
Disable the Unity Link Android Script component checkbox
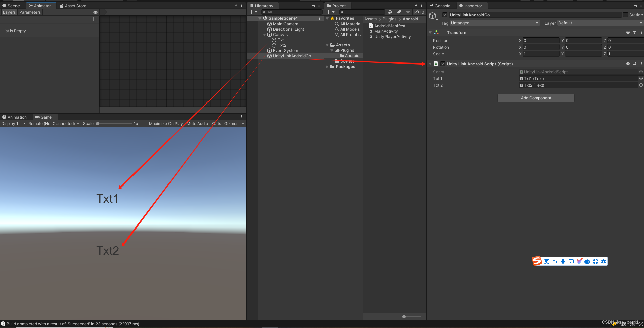coord(443,64)
